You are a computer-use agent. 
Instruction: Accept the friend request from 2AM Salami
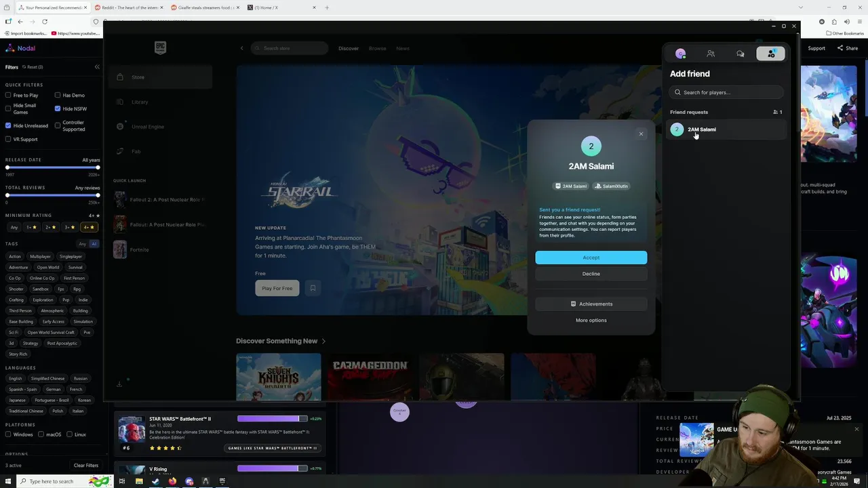(591, 258)
